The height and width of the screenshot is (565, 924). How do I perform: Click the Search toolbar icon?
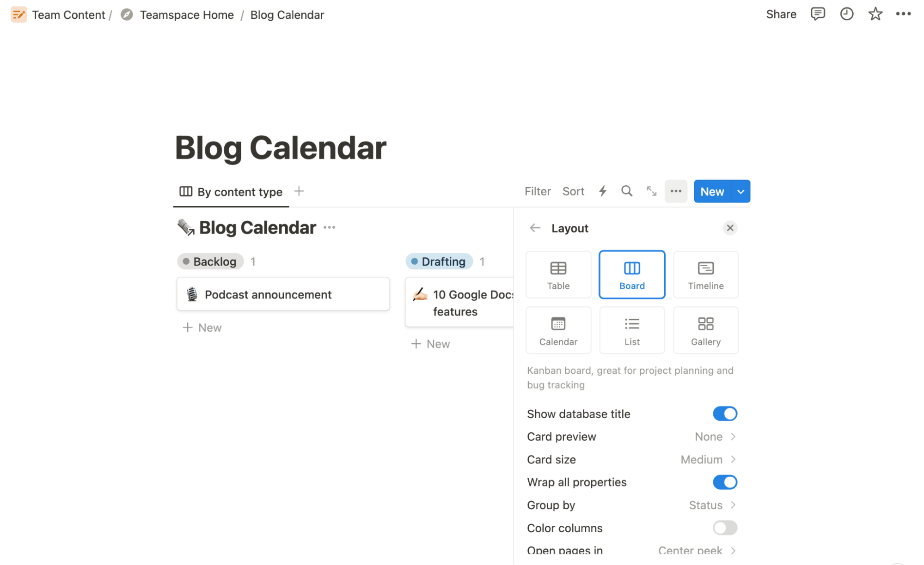[x=626, y=191]
